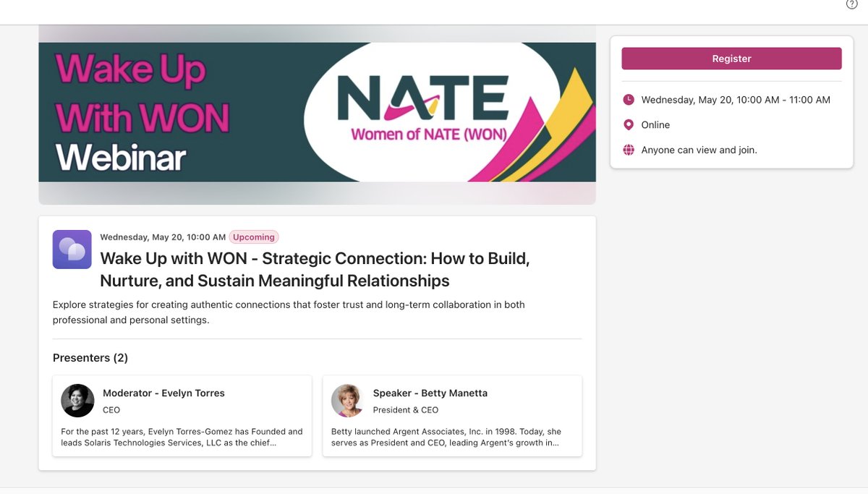
Task: Click the location pin icon next to Online
Action: pos(629,125)
